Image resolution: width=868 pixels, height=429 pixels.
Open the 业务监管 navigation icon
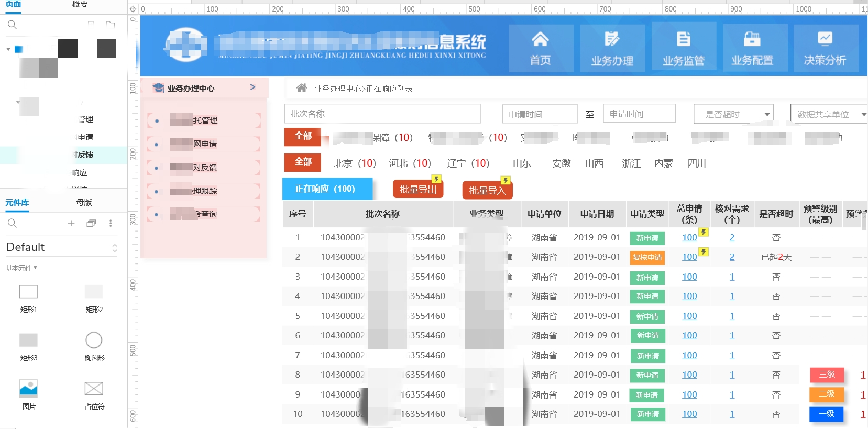point(684,39)
